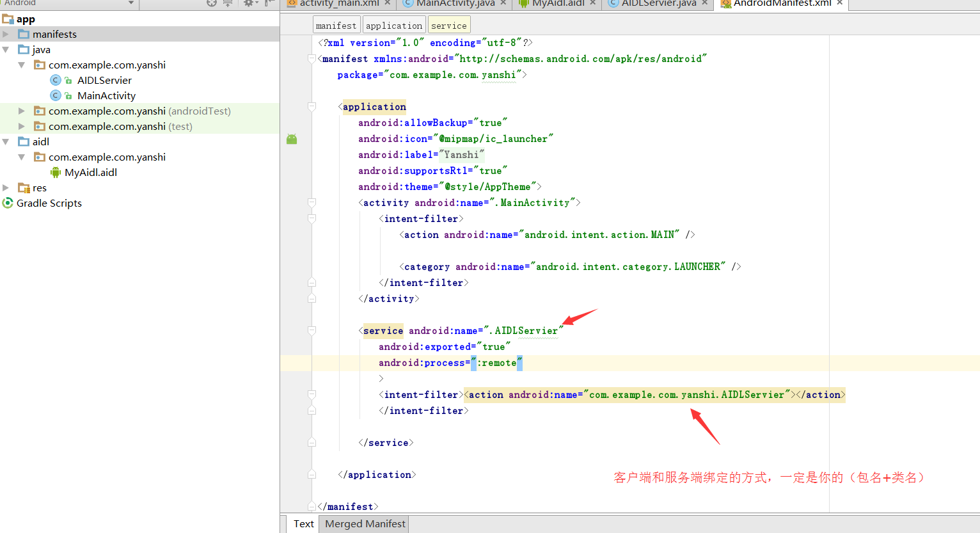Click the scroll-from-source target icon
Screen dimensions: 980x533
pyautogui.click(x=212, y=3)
